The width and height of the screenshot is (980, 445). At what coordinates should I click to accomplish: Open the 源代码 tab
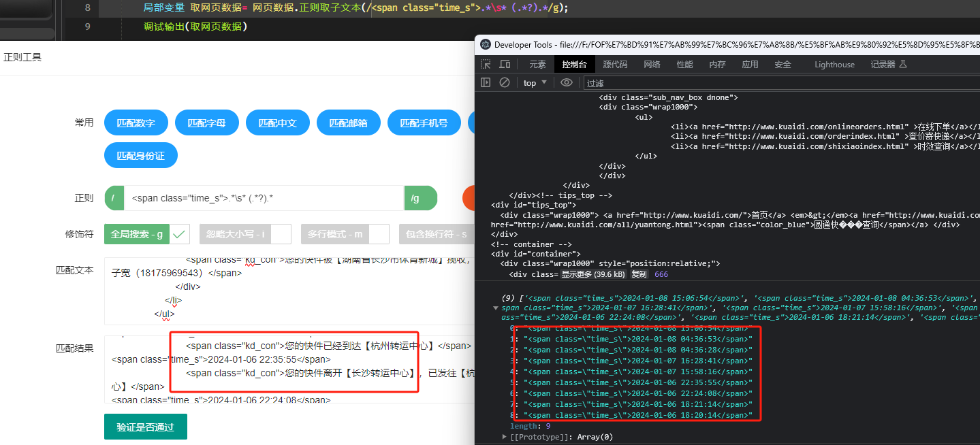coord(615,65)
